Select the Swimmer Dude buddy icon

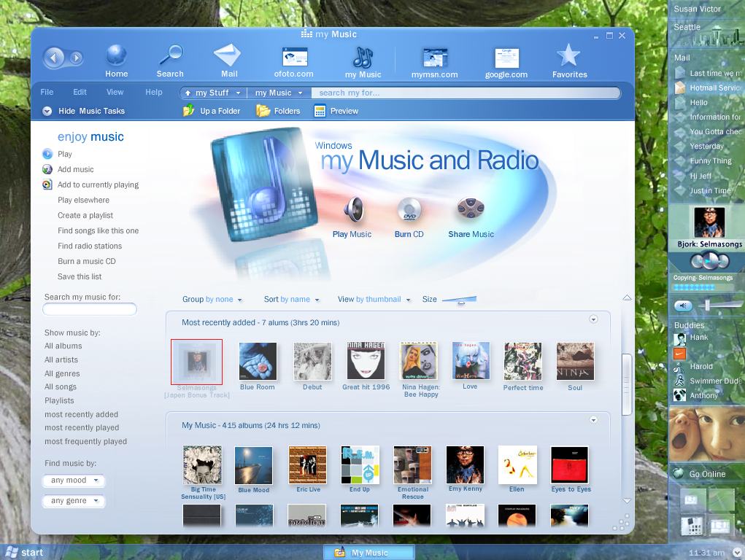pyautogui.click(x=679, y=381)
